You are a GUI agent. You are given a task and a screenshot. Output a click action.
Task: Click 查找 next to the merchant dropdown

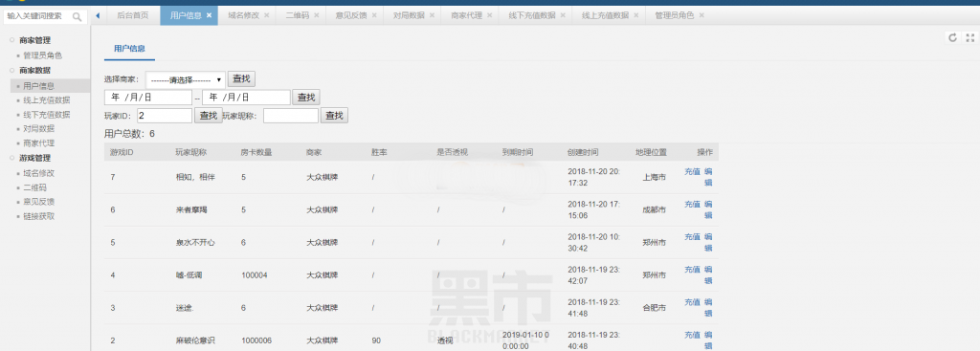[x=241, y=78]
